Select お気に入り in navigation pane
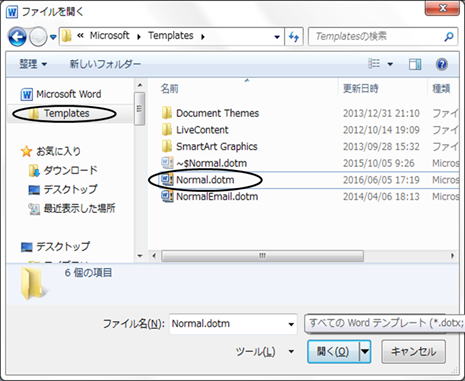Image resolution: width=465 pixels, height=381 pixels. (51, 151)
